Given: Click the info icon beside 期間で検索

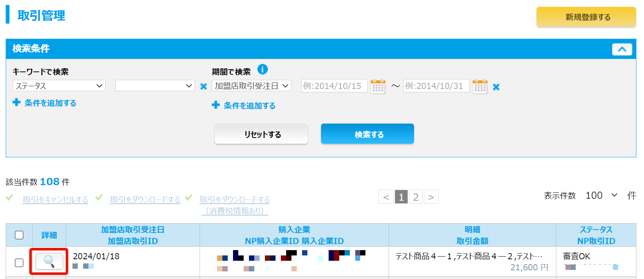Looking at the screenshot, I should (x=263, y=70).
